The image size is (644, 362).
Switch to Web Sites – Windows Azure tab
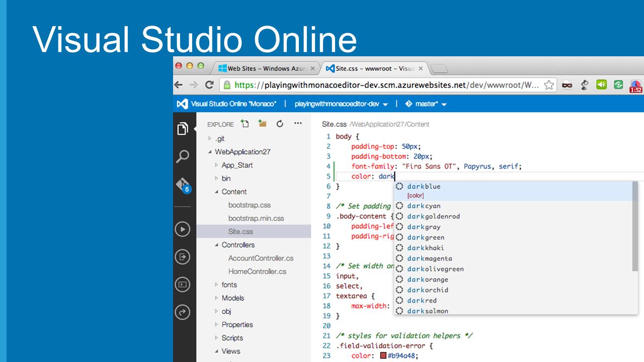point(266,68)
